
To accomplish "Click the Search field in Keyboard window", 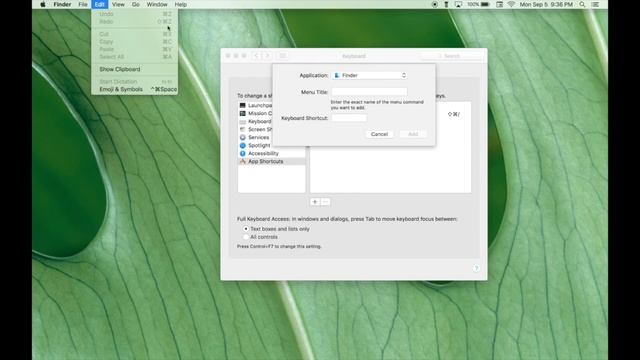I will point(451,56).
